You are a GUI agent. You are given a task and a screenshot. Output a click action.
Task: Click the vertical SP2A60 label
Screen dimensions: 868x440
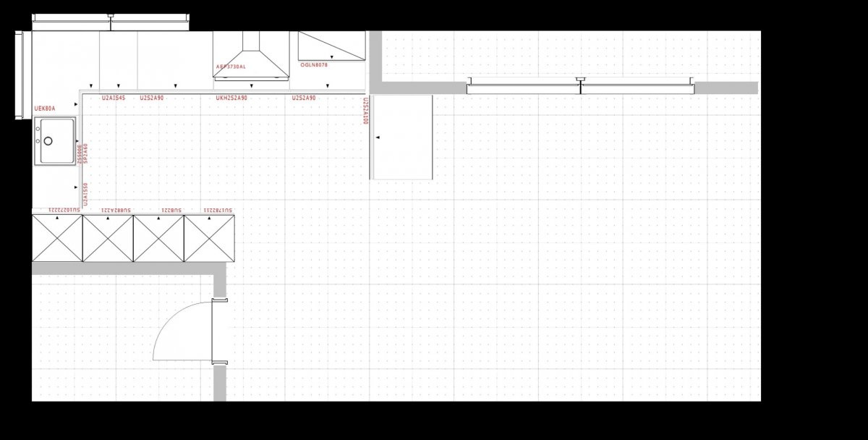tap(85, 154)
